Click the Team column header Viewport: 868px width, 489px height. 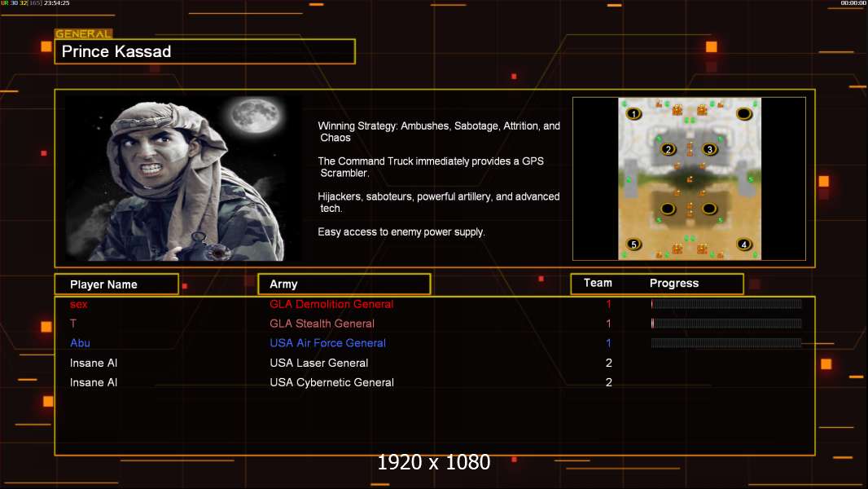pos(598,283)
